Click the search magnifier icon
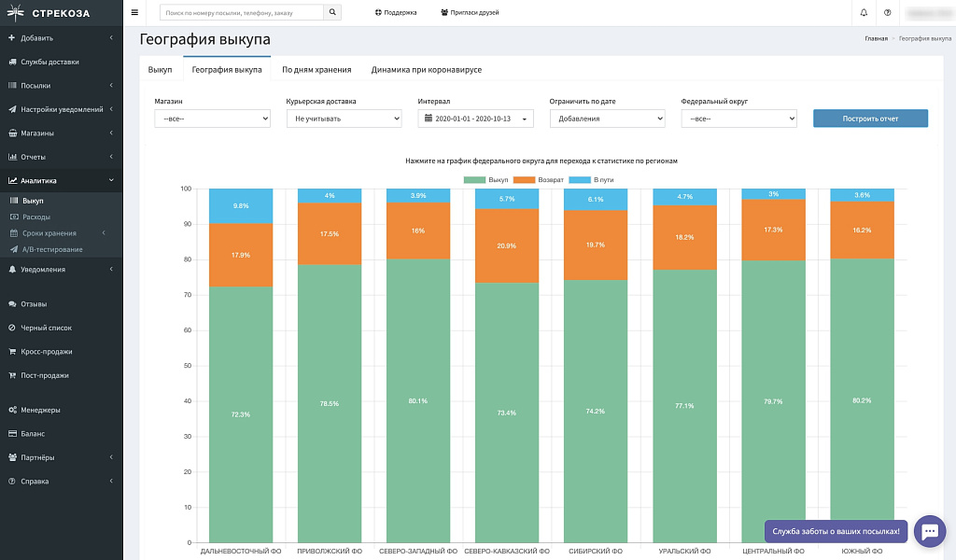956x560 pixels. (334, 13)
